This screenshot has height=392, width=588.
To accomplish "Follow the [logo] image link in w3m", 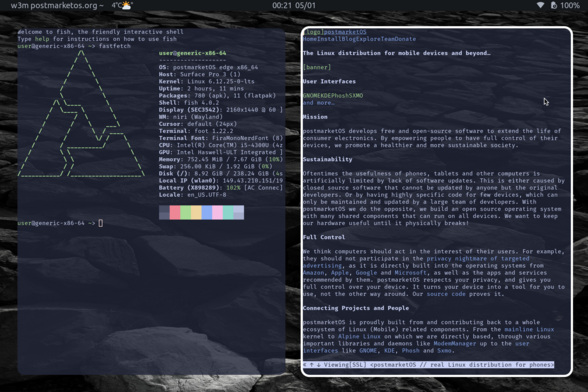I will (x=314, y=32).
